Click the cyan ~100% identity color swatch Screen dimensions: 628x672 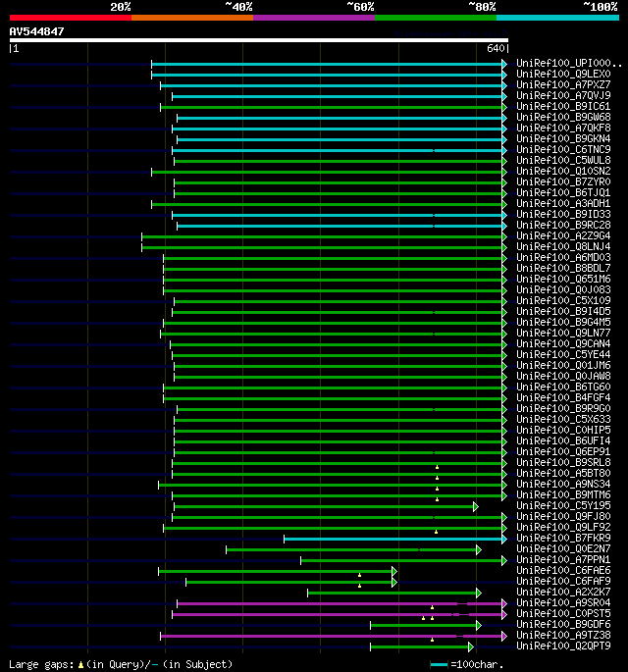[557, 18]
